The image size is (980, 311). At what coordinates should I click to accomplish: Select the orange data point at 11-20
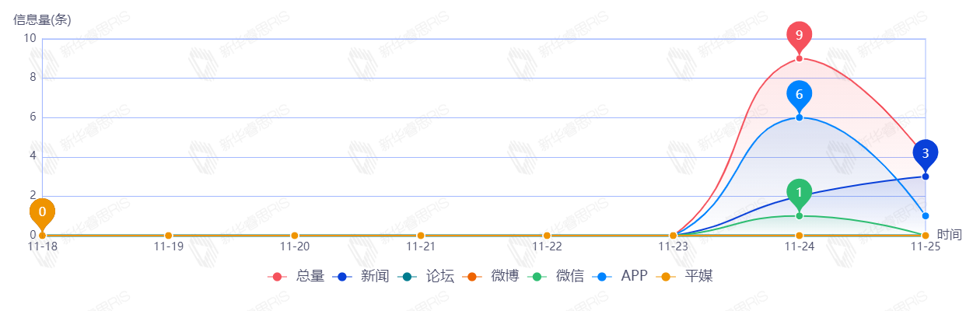coord(294,236)
